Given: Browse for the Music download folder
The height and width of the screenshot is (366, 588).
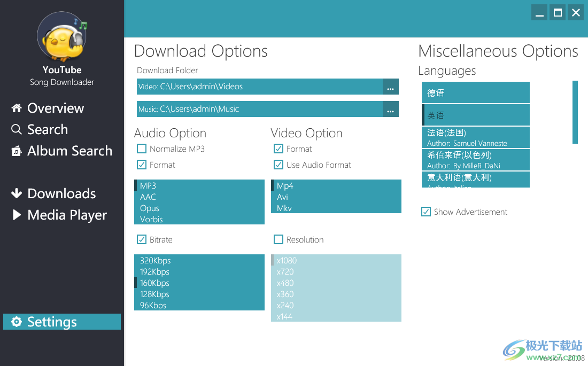Looking at the screenshot, I should pos(391,109).
